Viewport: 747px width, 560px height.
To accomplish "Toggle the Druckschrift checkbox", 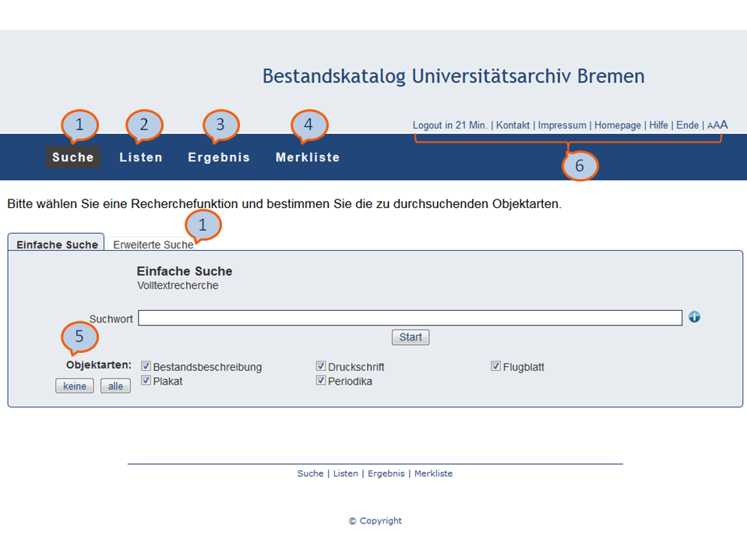I will tap(321, 366).
